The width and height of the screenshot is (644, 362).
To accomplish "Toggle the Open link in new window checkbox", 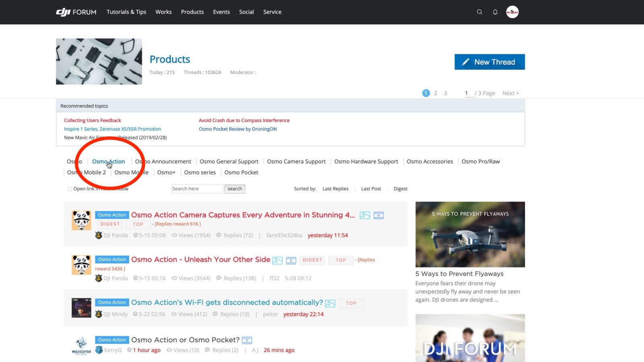I will coord(70,189).
